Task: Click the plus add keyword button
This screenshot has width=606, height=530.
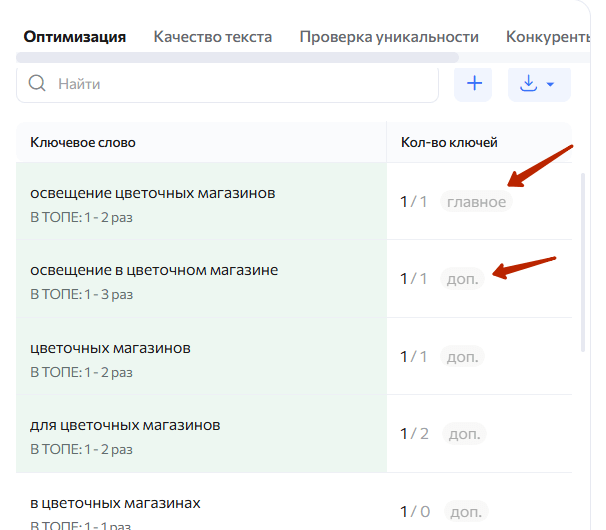Action: coord(473,84)
